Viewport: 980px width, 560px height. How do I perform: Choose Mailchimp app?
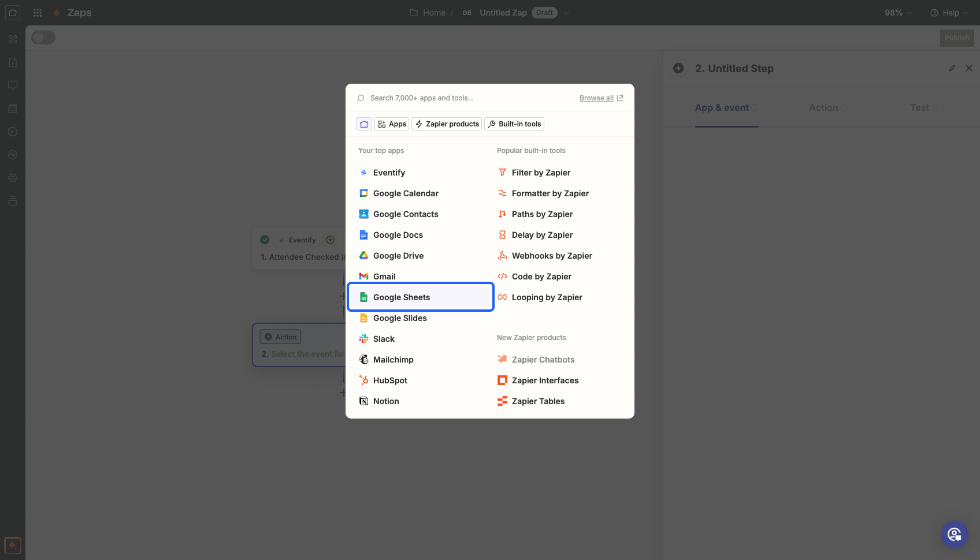[420, 360]
